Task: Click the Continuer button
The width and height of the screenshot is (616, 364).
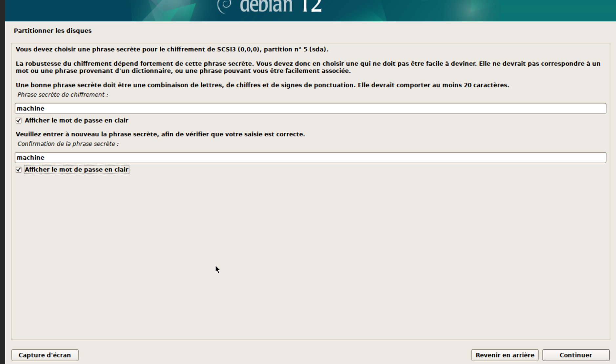Action: pyautogui.click(x=576, y=355)
